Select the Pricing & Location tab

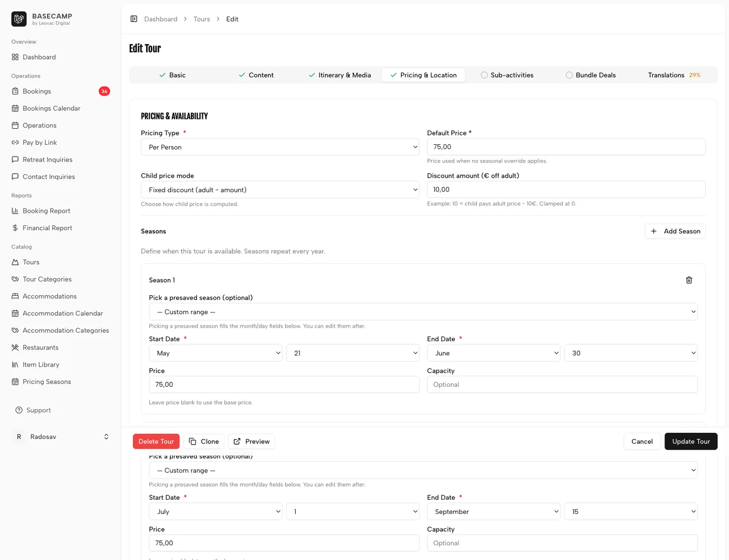coord(423,75)
